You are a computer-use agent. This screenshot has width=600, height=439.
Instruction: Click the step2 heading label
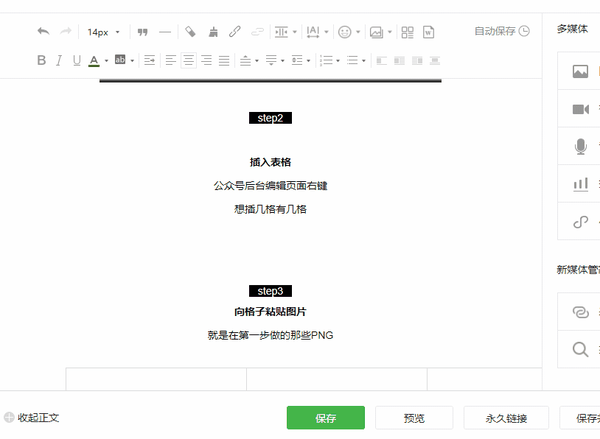270,118
